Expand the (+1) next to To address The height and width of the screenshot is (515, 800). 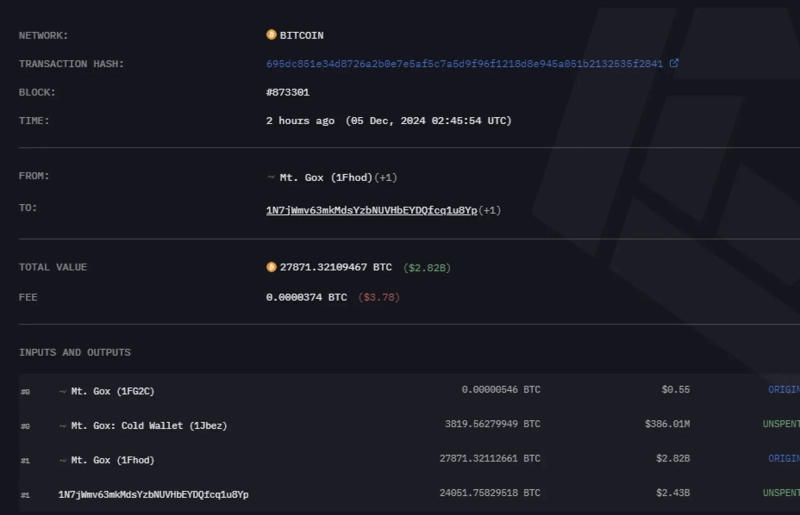coord(490,210)
